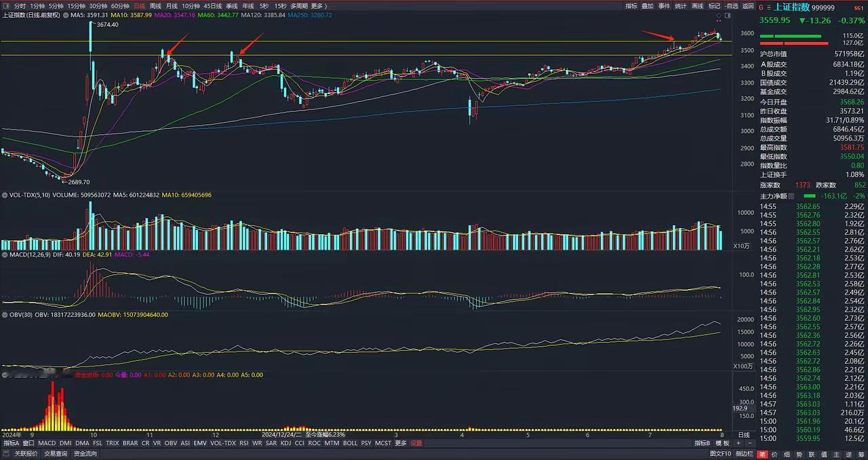The width and height of the screenshot is (868, 460).
Task: Click the list icon before 上证指数 title
Action: (x=769, y=7)
